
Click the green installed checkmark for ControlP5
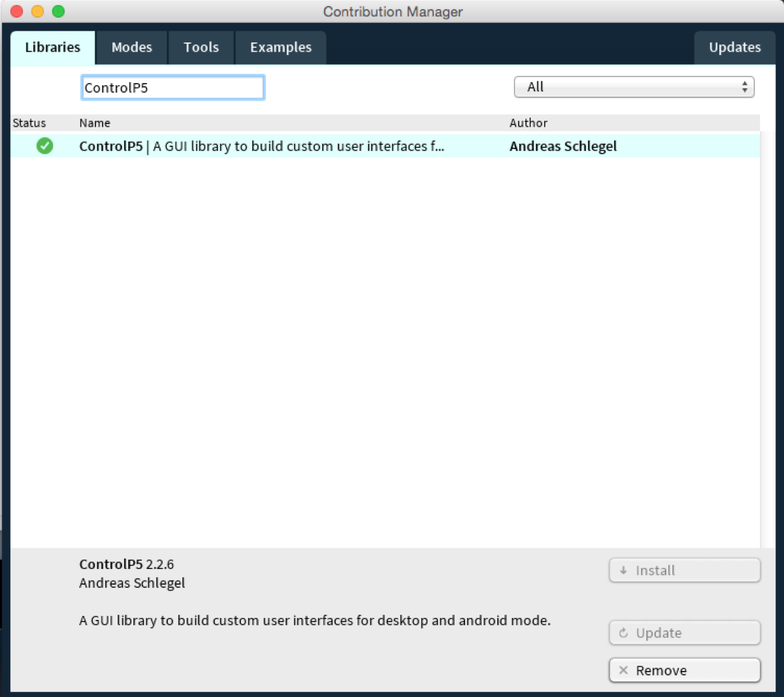(x=44, y=146)
